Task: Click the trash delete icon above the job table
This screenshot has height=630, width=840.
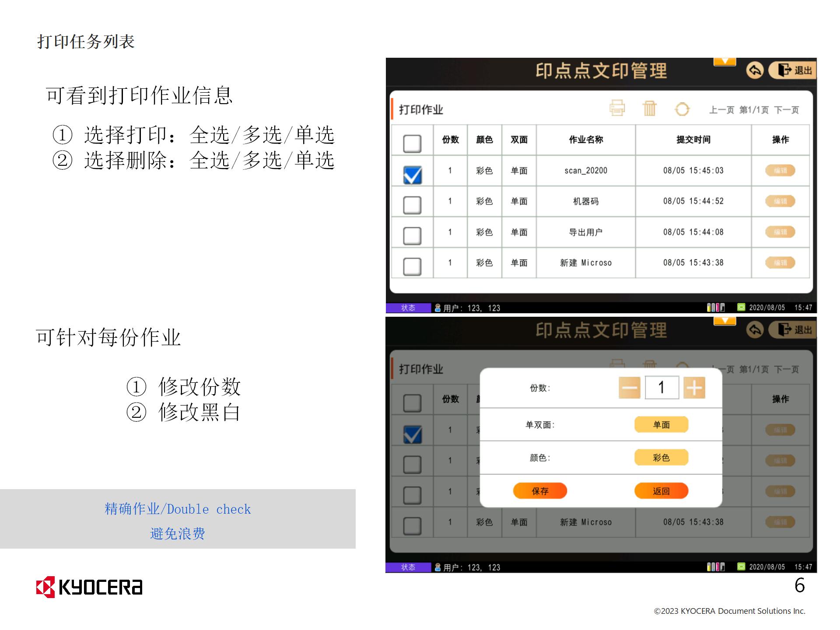Action: coord(649,108)
